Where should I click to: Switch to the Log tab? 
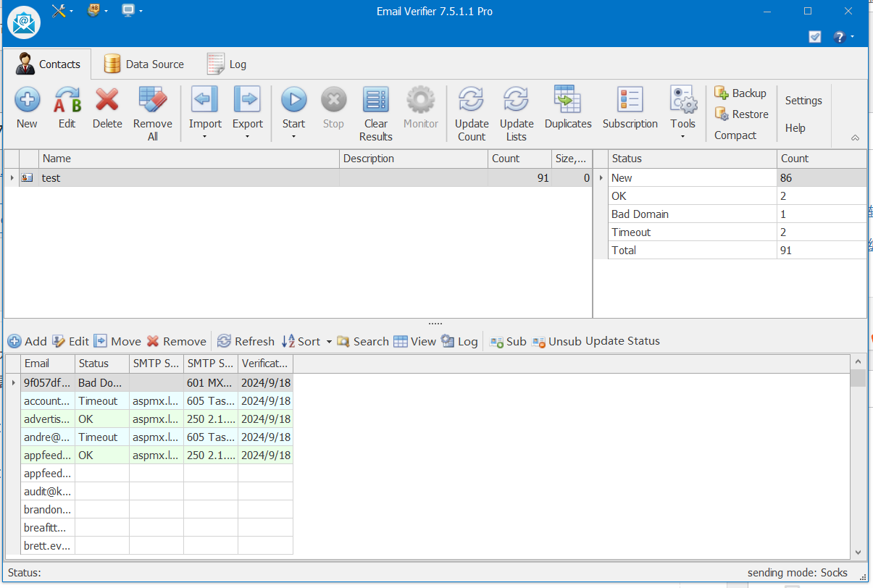click(227, 64)
